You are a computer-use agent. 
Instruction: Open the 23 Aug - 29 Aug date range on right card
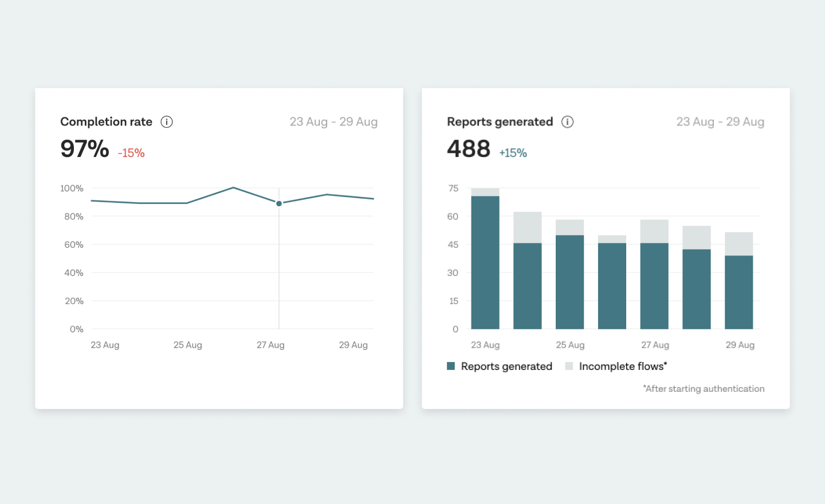tap(720, 121)
